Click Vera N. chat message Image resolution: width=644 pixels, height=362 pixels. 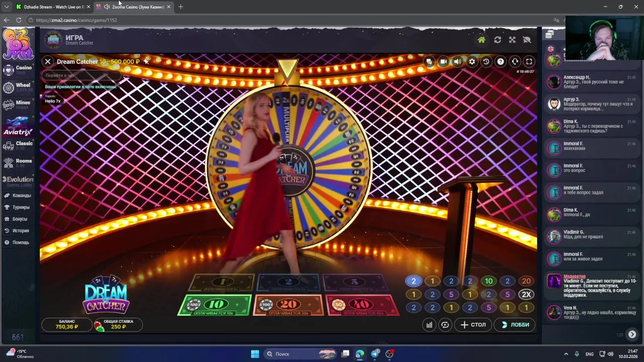click(x=593, y=312)
